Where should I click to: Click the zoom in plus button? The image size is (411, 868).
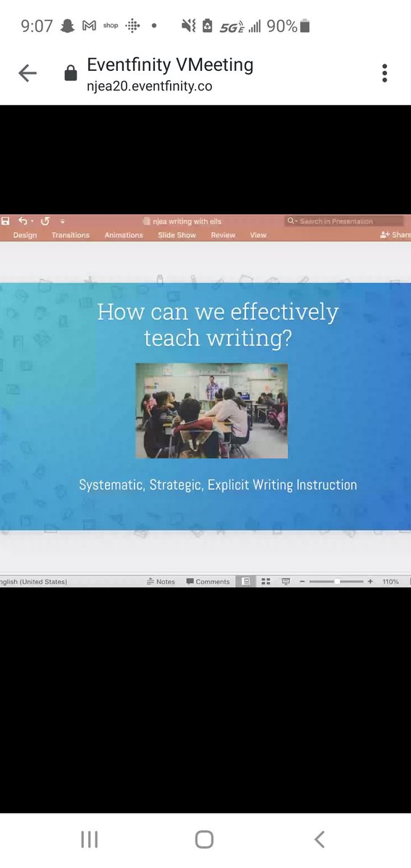pos(370,582)
